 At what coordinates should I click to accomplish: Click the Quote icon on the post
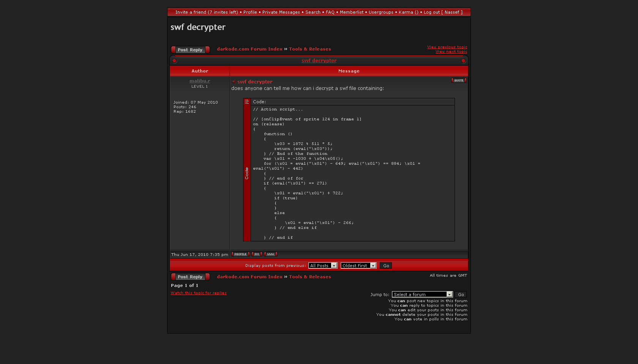[459, 80]
